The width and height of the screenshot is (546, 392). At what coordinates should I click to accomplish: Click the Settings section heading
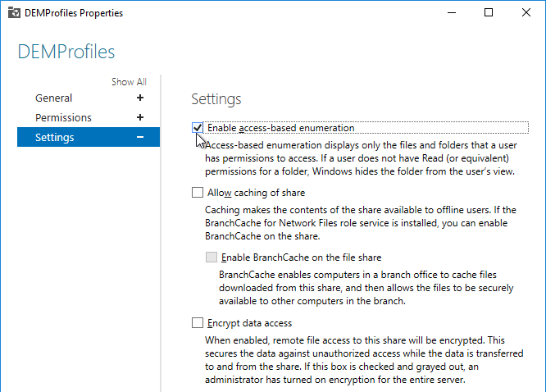pos(216,99)
